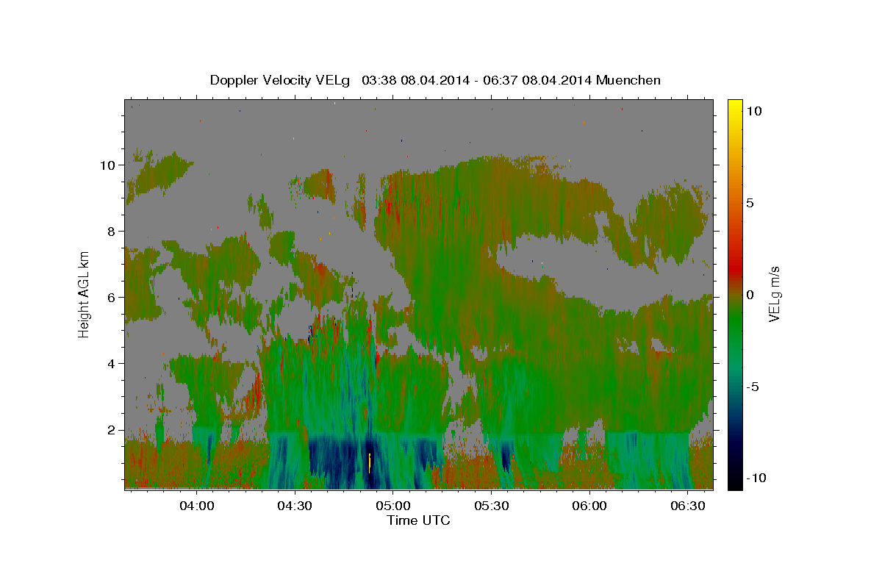The width and height of the screenshot is (882, 588).
Task: Click the colorbar label '5'
Action: pyautogui.click(x=750, y=203)
